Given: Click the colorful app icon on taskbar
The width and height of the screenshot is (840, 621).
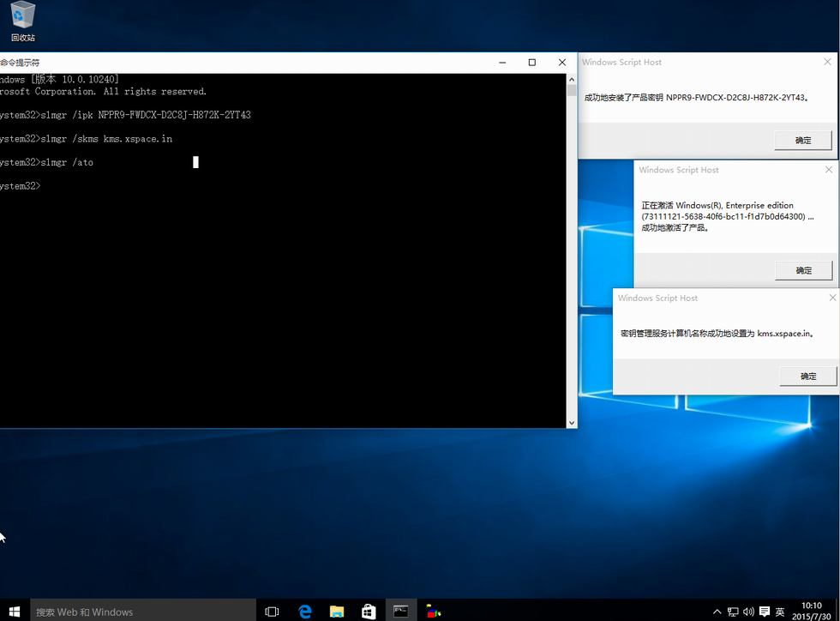Looking at the screenshot, I should [x=433, y=612].
